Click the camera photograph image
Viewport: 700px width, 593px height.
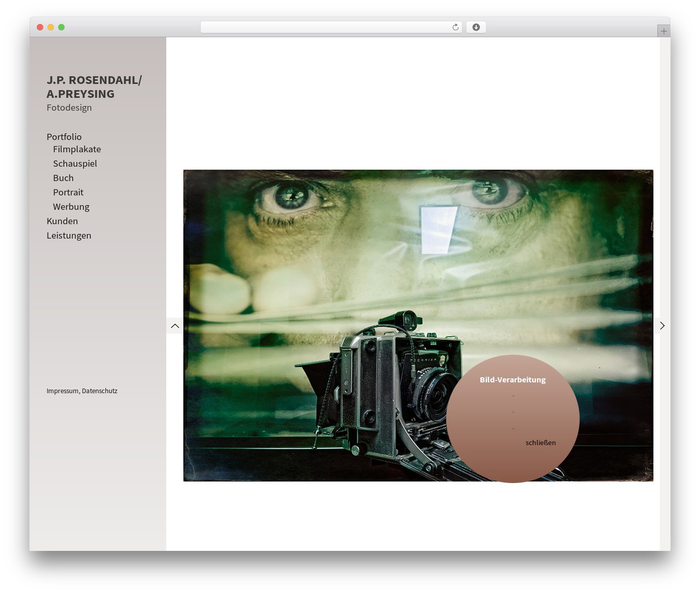418,325
